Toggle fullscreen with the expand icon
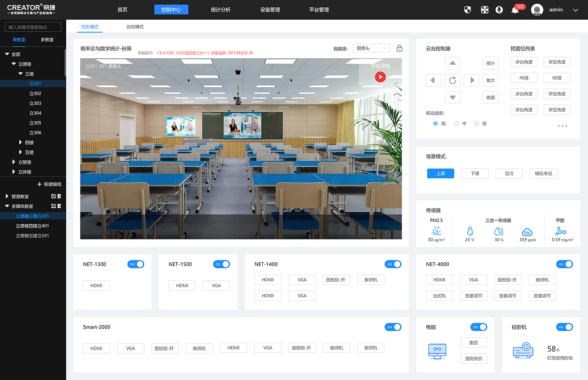Viewport: 588px width, 380px height. (484, 10)
